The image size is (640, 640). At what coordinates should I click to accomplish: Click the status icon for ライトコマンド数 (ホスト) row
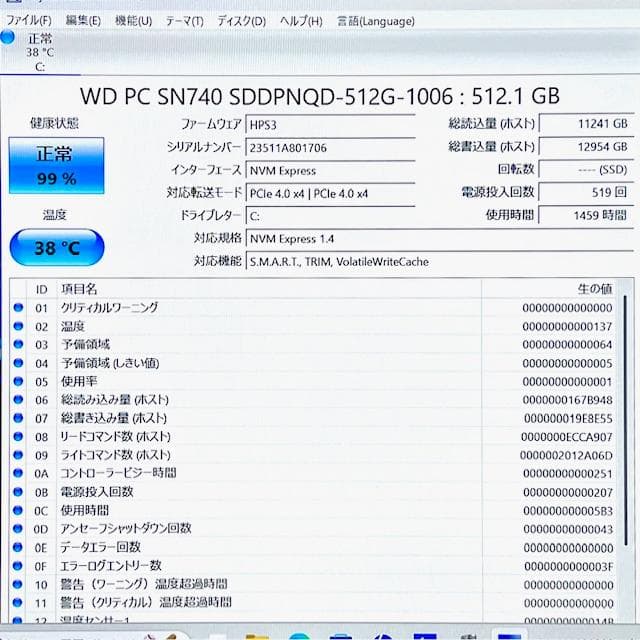[18, 454]
